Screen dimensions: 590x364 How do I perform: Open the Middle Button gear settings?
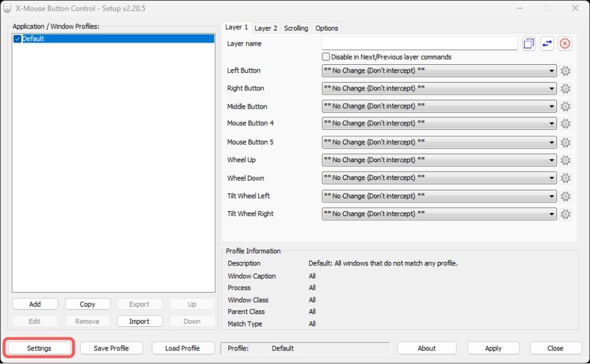565,107
